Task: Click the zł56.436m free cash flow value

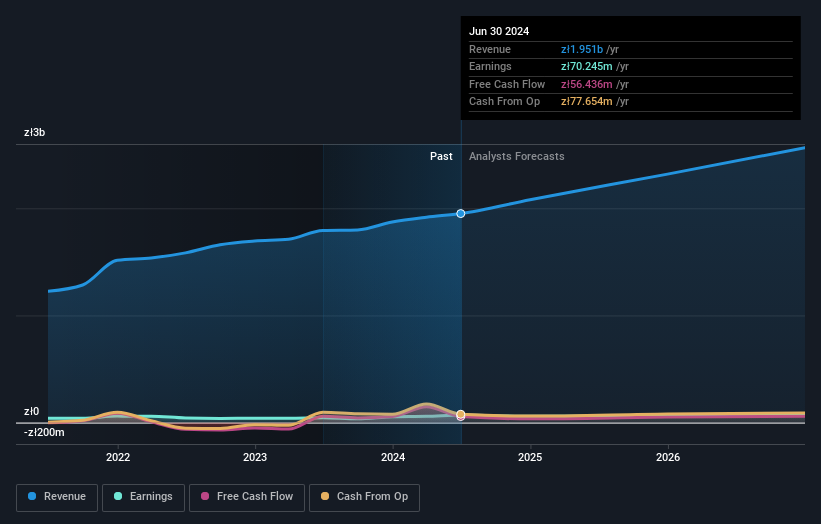Action: (586, 84)
